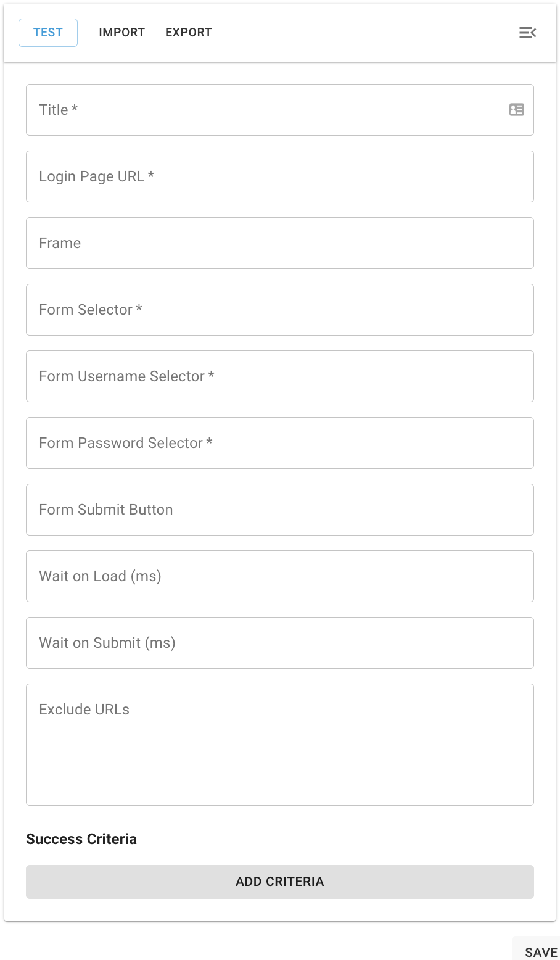The image size is (560, 960).
Task: Click the Form Submit Button field
Action: coord(279,510)
